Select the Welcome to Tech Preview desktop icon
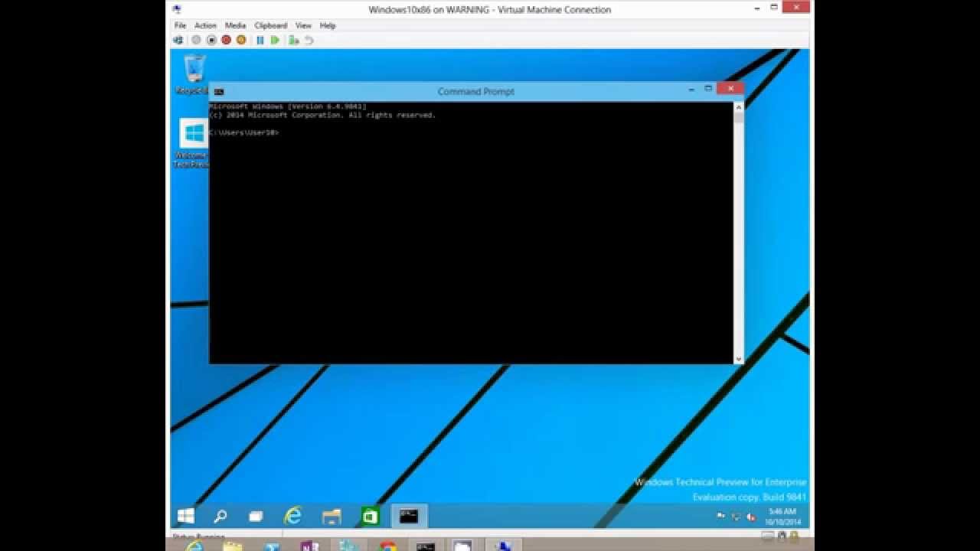Viewport: 980px width, 551px height. pyautogui.click(x=193, y=143)
